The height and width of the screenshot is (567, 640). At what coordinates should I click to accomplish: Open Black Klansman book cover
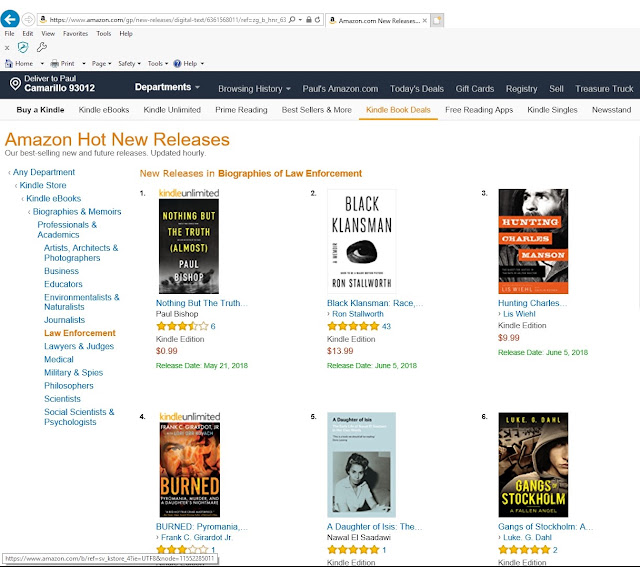362,241
